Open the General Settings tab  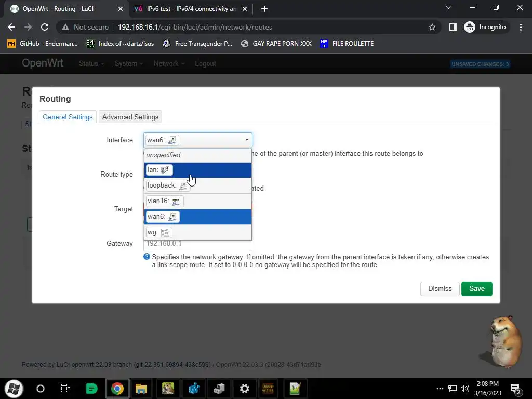68,117
